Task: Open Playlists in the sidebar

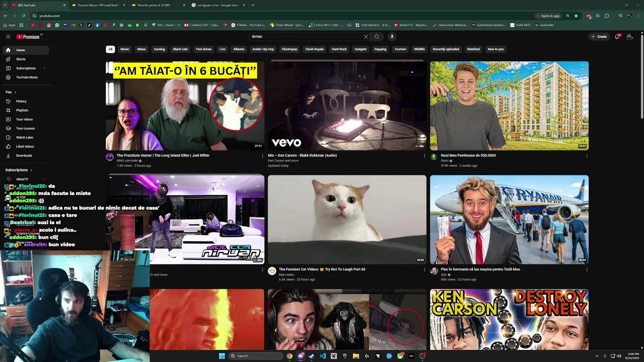Action: coord(25,110)
